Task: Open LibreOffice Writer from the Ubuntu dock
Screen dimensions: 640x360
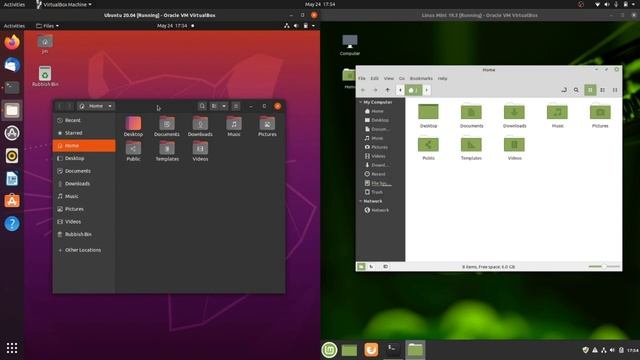Action: [12, 178]
